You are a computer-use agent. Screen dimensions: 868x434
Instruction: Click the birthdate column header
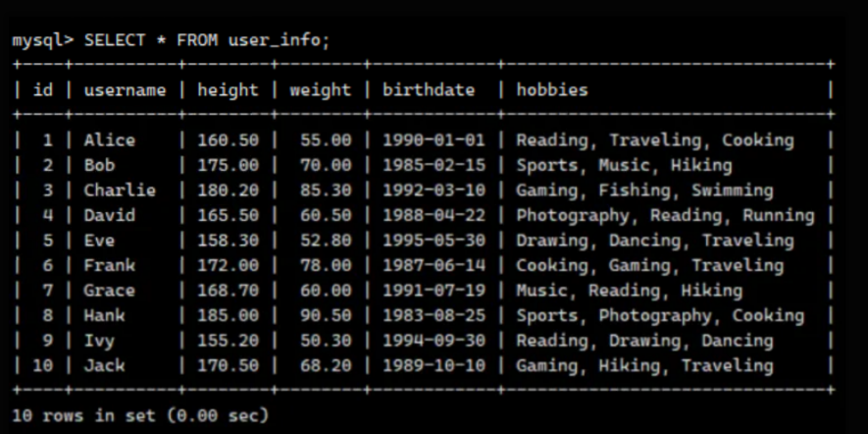(x=429, y=90)
